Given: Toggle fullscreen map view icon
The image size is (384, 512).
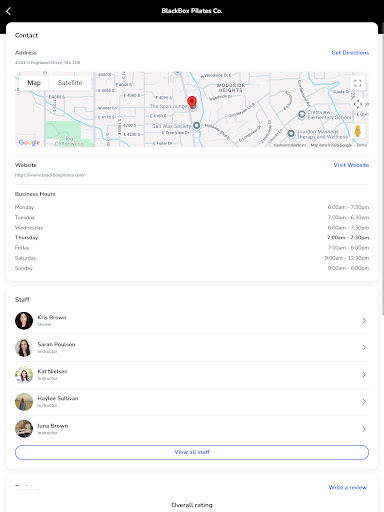Looking at the screenshot, I should click(x=358, y=83).
